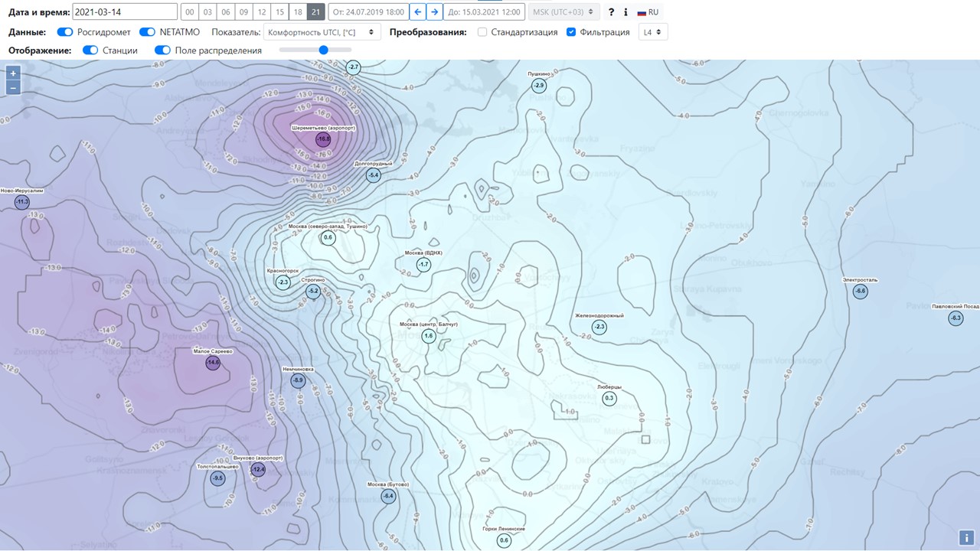The height and width of the screenshot is (551, 980).
Task: Go to next time step arrow
Action: [x=434, y=12]
